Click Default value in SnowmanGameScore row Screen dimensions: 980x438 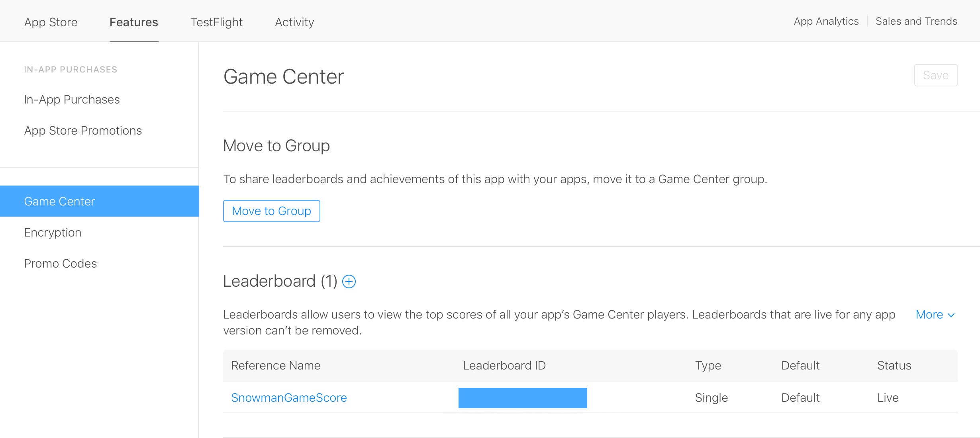(x=800, y=398)
